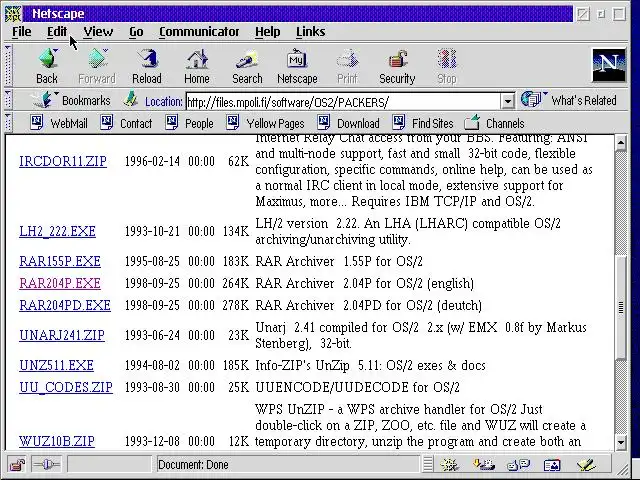Open the Location URL dropdown arrow
This screenshot has height=480, width=640.
coord(507,101)
